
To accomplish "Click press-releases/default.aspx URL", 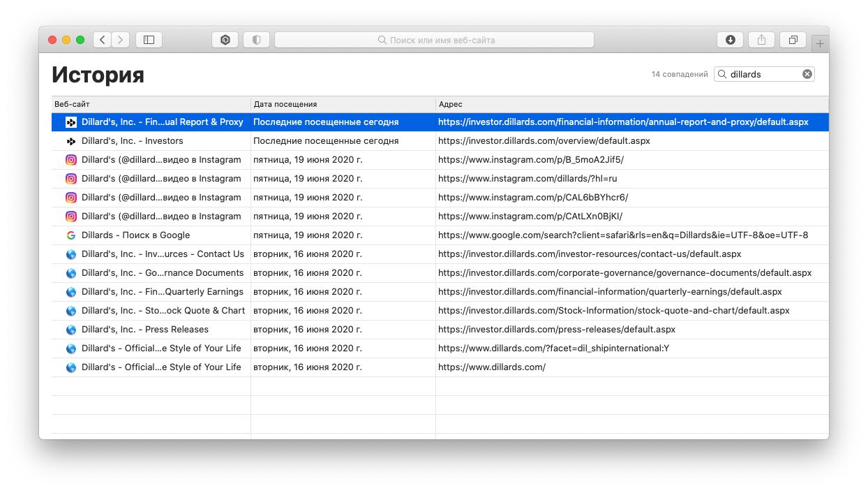I will 557,330.
